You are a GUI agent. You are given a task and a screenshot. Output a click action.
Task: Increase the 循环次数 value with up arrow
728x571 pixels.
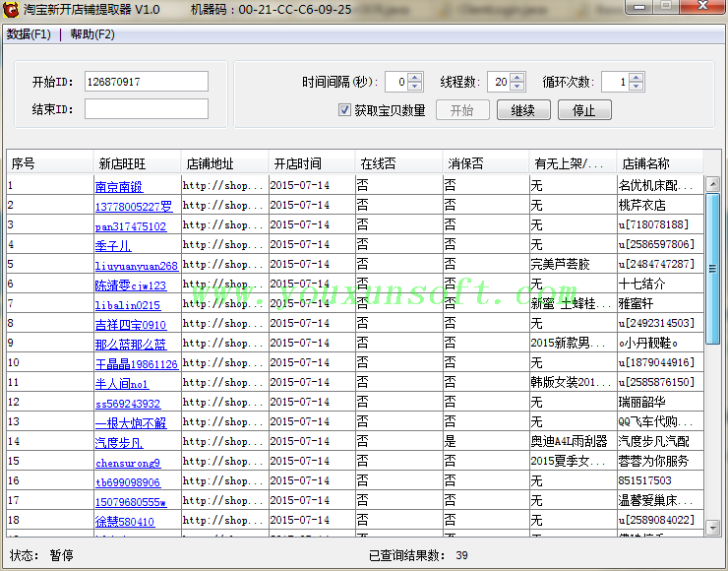[637, 77]
